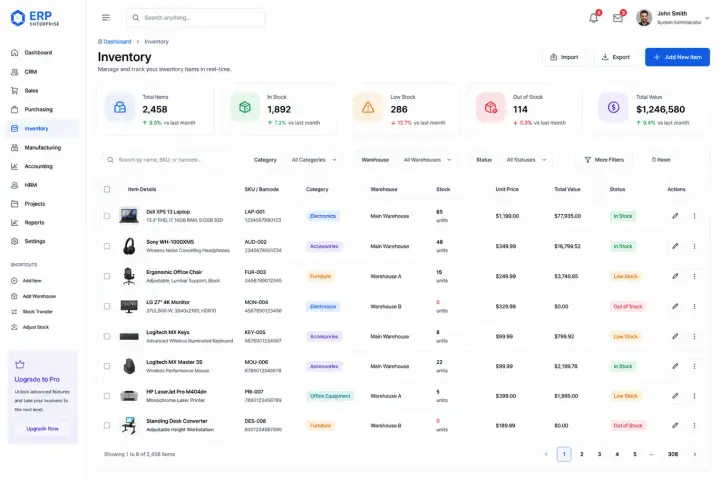720x480 pixels.
Task: Open more actions for Logitech MX Master 3S
Action: (694, 366)
